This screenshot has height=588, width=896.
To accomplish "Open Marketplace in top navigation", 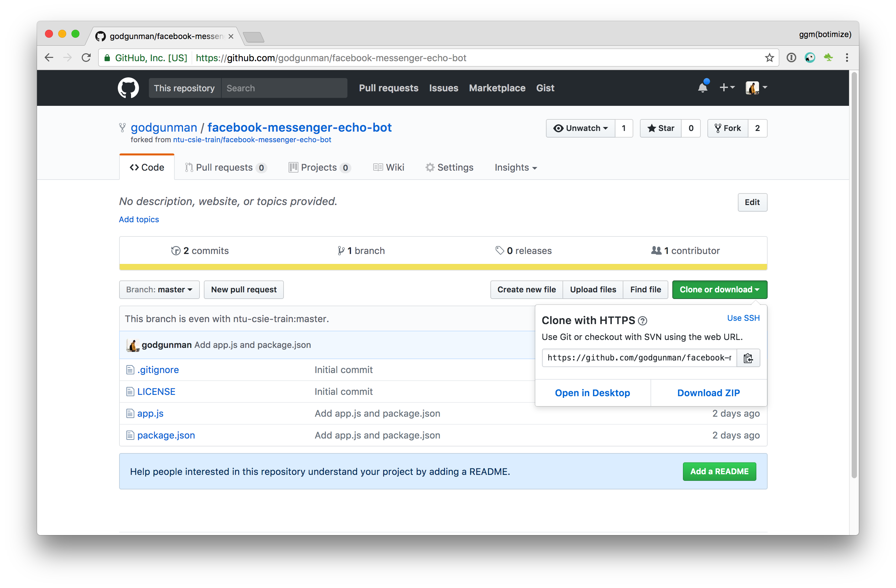I will [x=497, y=88].
